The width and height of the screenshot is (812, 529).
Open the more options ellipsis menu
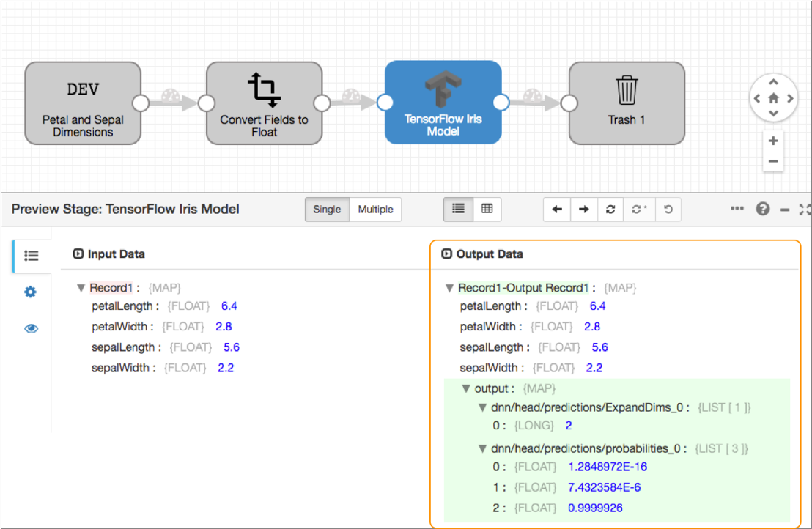[737, 209]
